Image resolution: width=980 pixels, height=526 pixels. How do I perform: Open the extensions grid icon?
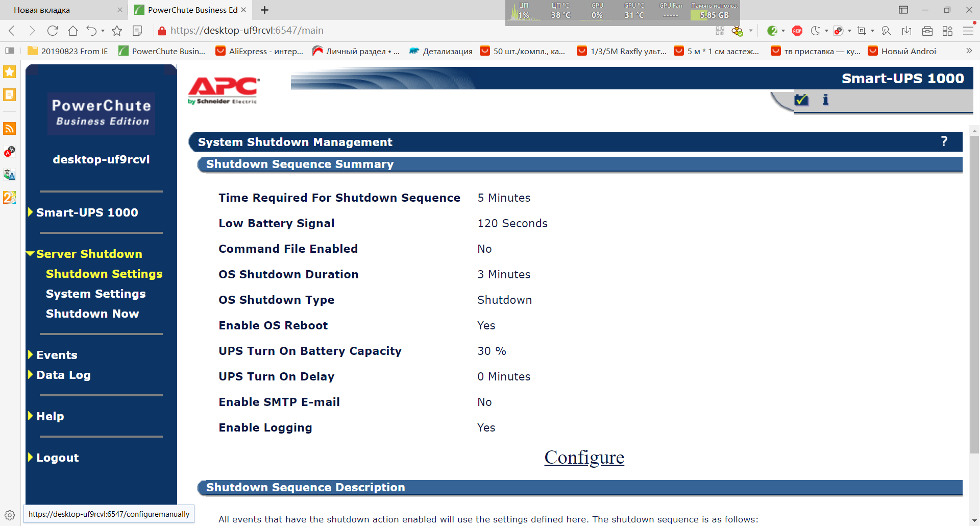tap(948, 31)
